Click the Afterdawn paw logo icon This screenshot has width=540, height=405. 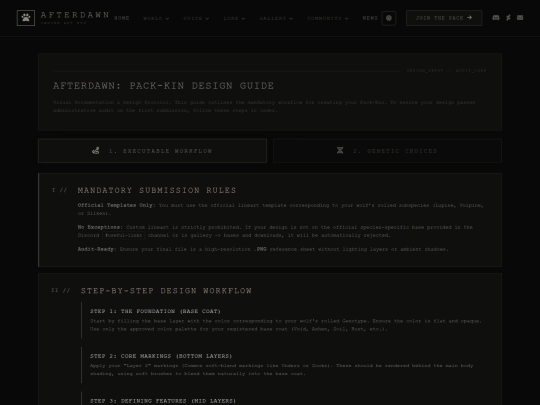(26, 18)
